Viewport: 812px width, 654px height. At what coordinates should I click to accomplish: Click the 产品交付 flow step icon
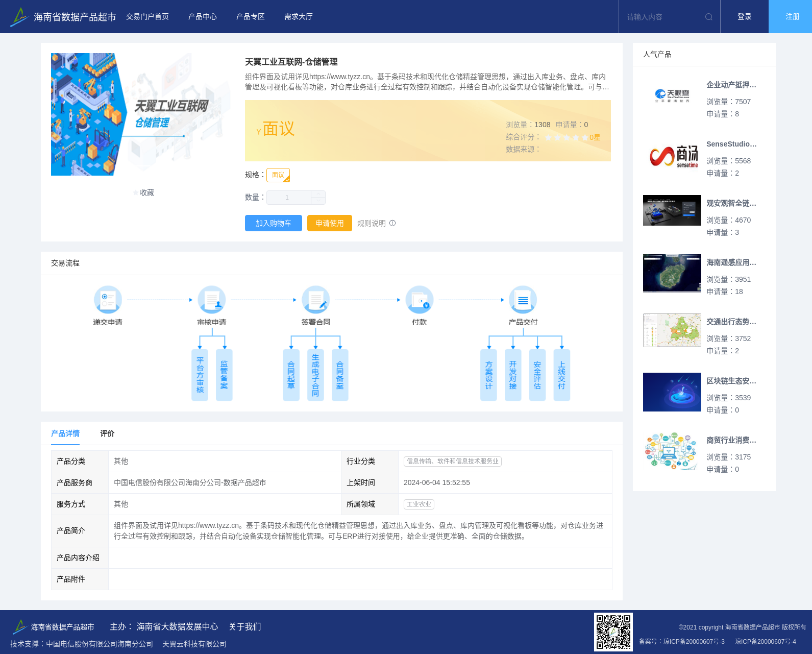pos(523,300)
